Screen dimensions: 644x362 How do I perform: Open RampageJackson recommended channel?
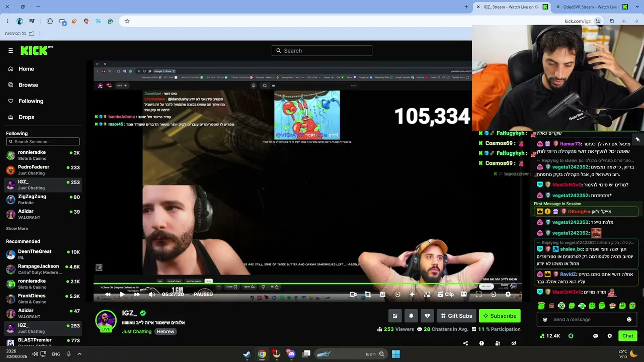[x=43, y=269]
